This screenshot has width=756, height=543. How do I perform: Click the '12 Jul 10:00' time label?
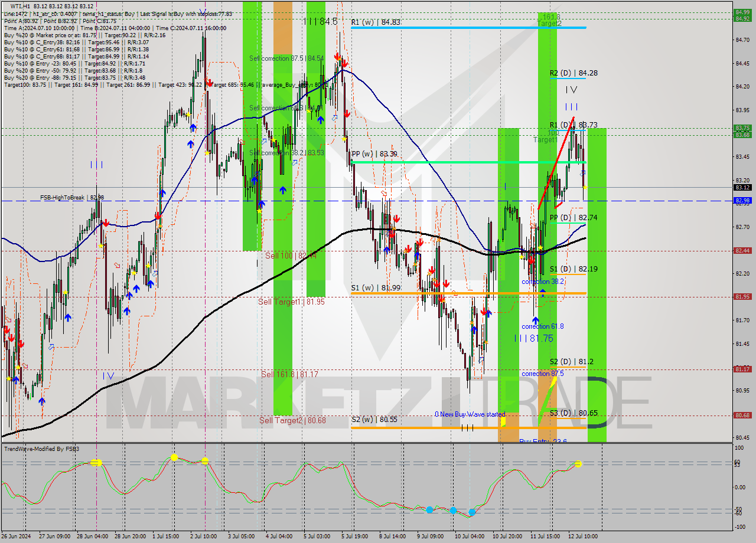coord(583,537)
